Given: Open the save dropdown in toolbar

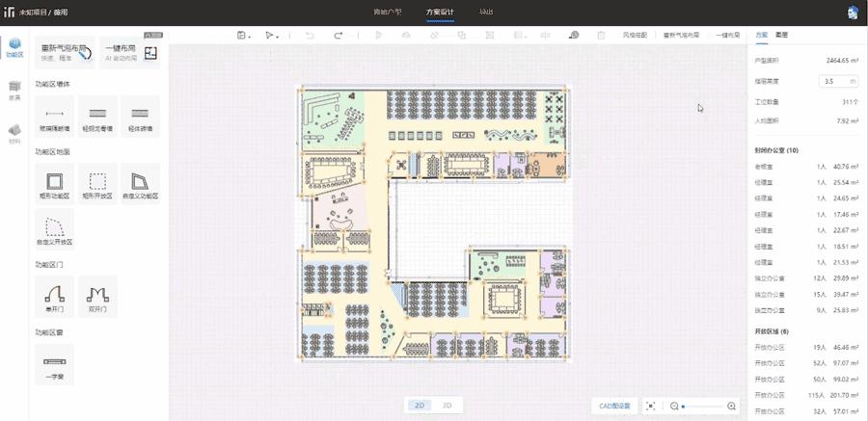Looking at the screenshot, I should pos(243,35).
